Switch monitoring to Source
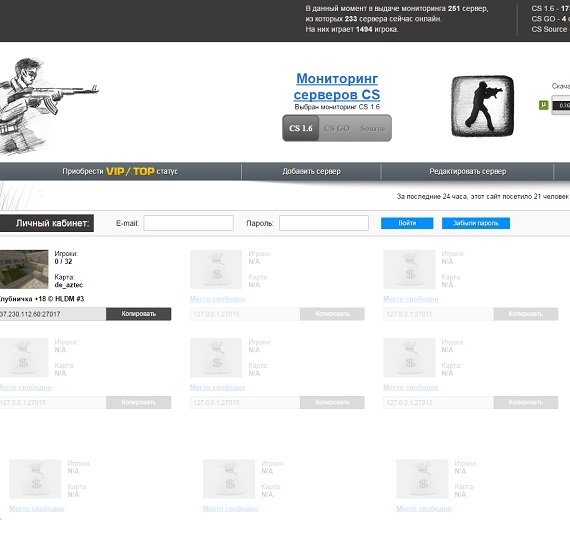Screen dimensions: 570x539 click(x=373, y=128)
